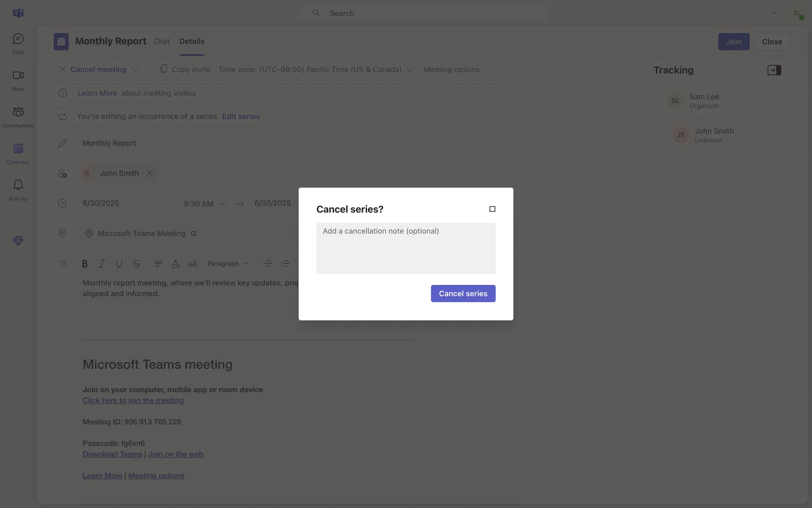Toggle Italic text formatting

click(x=101, y=264)
